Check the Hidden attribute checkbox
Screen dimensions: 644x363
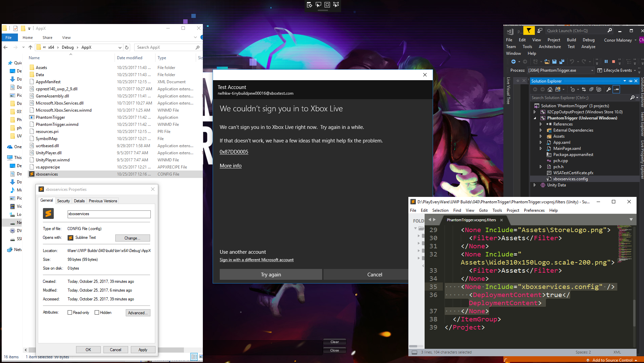(97, 312)
